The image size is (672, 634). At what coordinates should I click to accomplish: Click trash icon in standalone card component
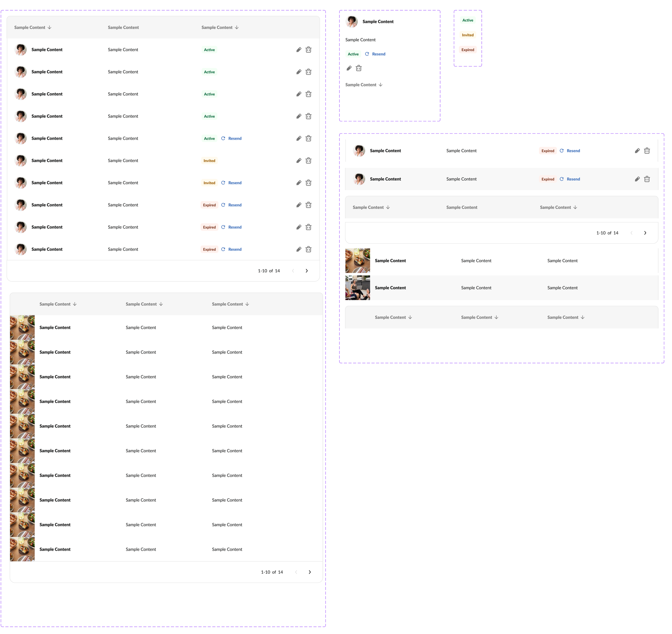point(359,68)
